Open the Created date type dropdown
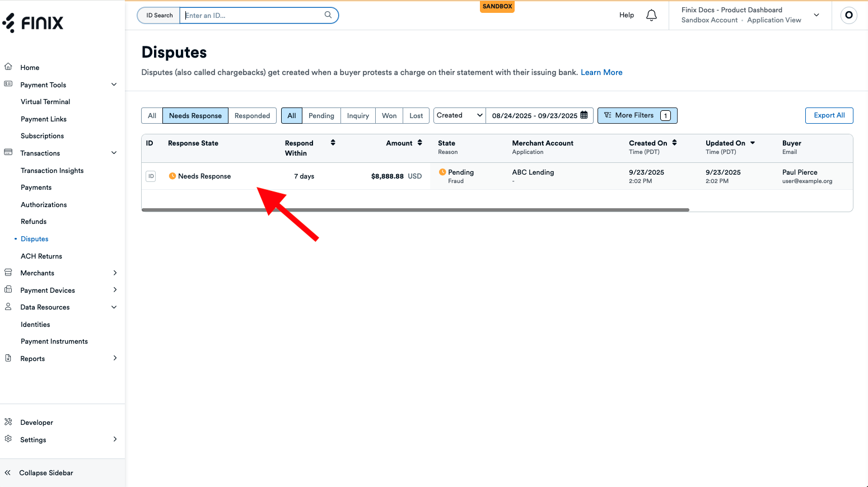Viewport: 868px width, 487px height. pos(459,115)
